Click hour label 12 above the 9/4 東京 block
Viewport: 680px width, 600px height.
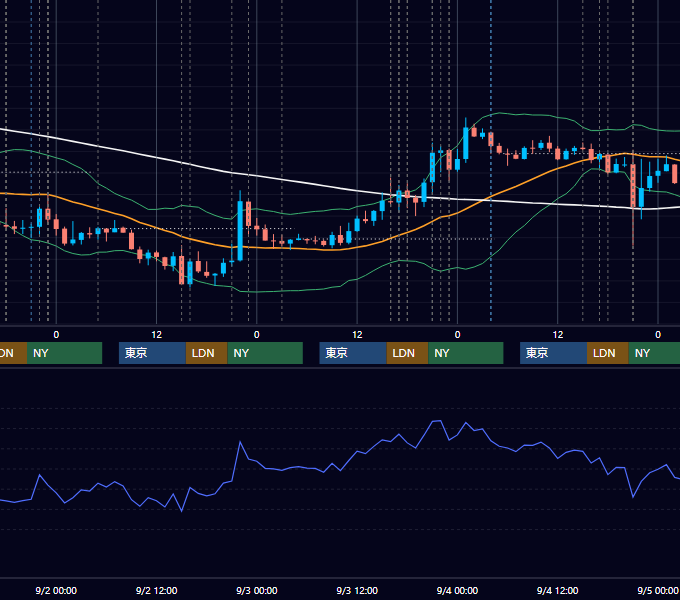click(558, 335)
